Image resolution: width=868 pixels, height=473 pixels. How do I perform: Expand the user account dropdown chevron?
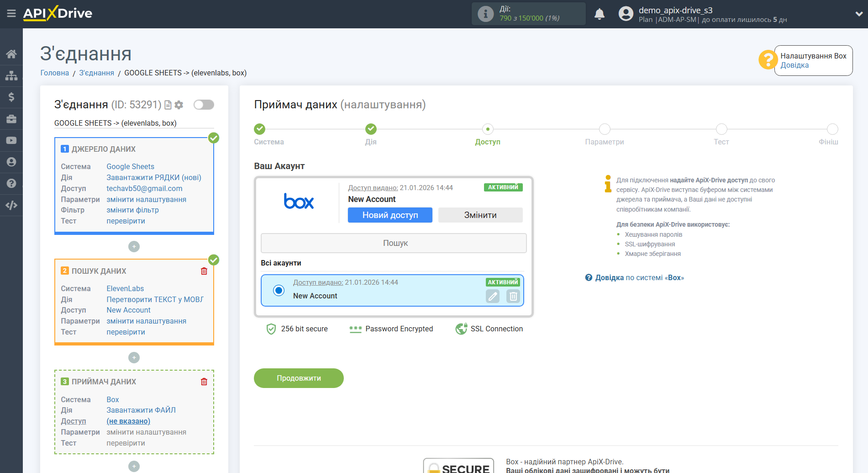(858, 14)
